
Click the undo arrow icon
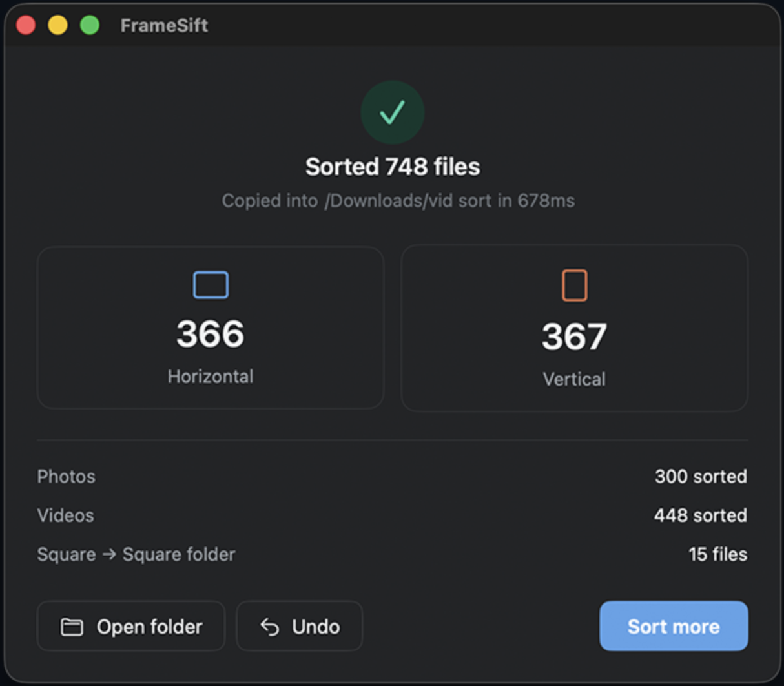point(269,627)
